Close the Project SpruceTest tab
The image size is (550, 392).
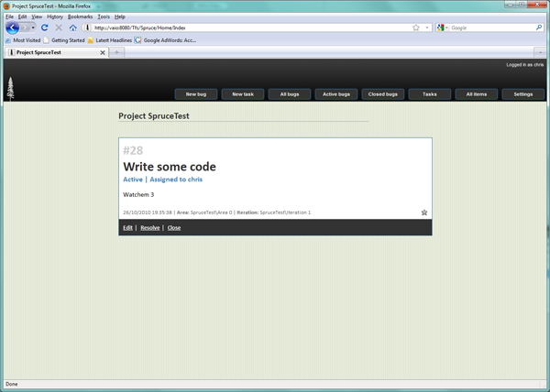pos(103,52)
